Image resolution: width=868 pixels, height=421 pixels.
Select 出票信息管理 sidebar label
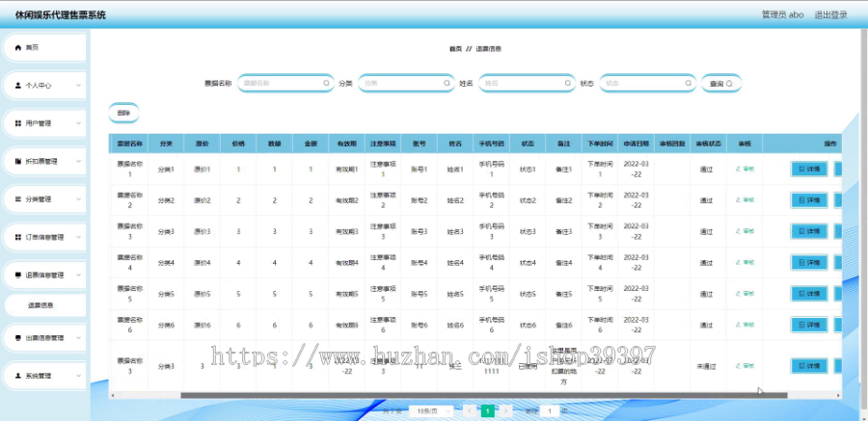pos(44,338)
